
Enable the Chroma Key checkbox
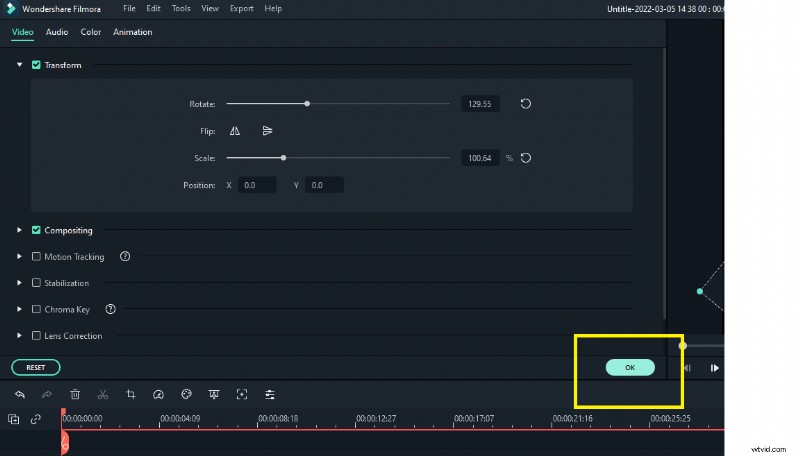click(37, 310)
